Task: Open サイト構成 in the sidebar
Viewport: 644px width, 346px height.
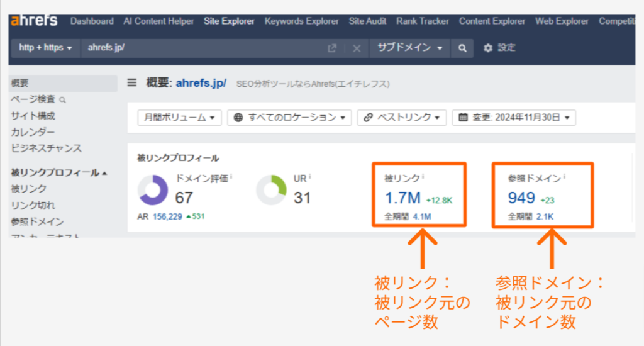Action: [x=33, y=116]
